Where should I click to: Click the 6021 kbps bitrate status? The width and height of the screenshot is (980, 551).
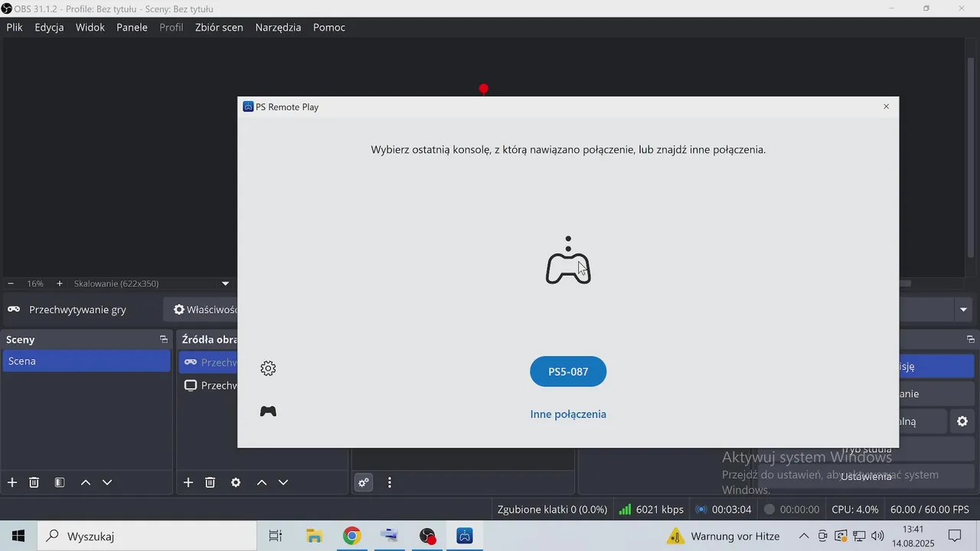coord(651,510)
